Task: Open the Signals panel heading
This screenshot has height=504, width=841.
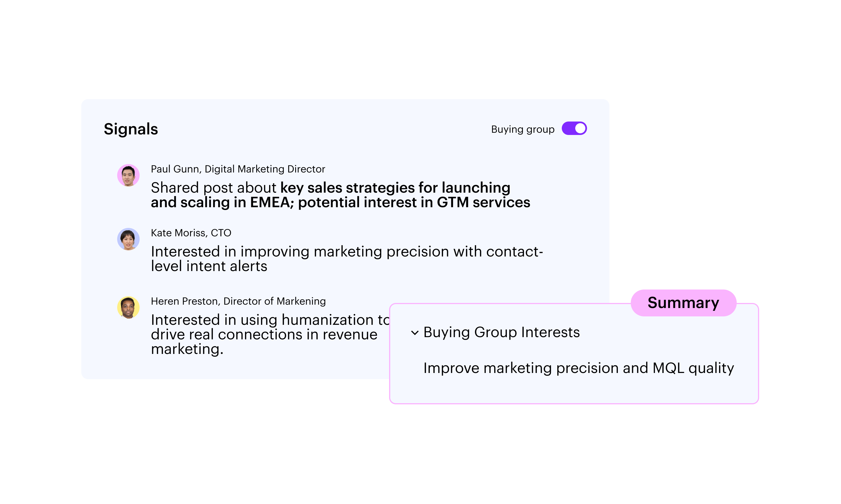Action: (131, 129)
